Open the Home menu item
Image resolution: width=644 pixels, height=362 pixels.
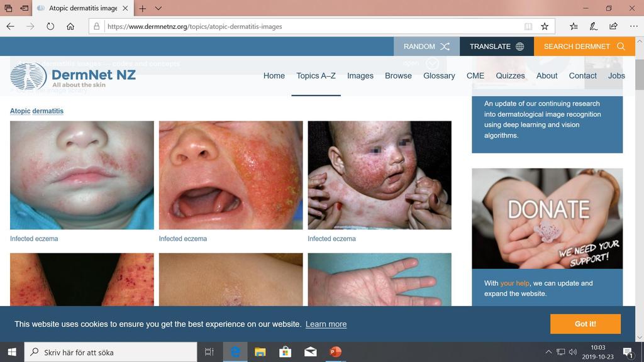click(274, 75)
